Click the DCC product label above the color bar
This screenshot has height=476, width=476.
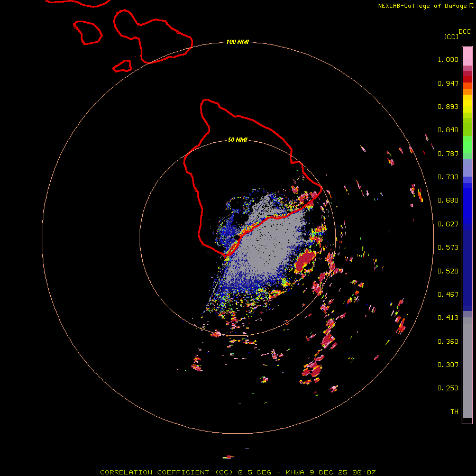coord(465,32)
